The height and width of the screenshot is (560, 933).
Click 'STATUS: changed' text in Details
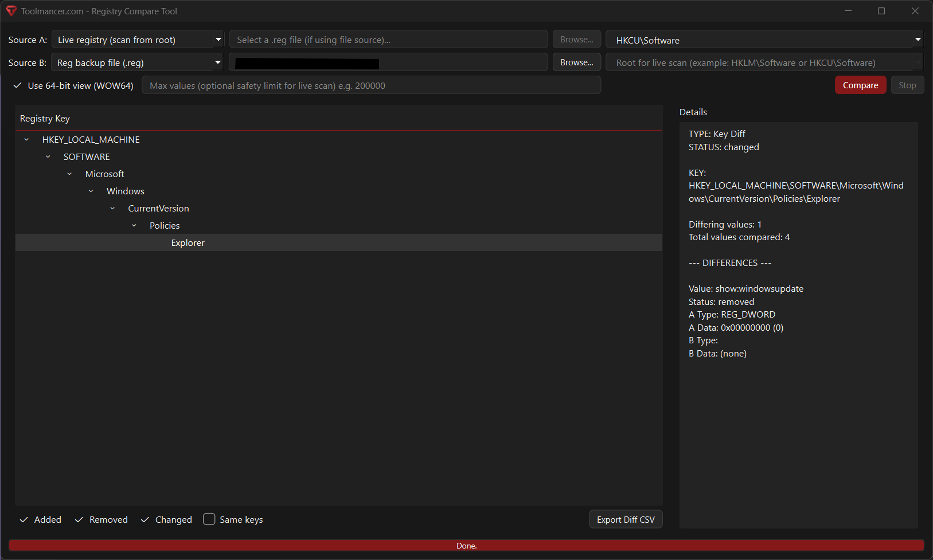tap(724, 147)
